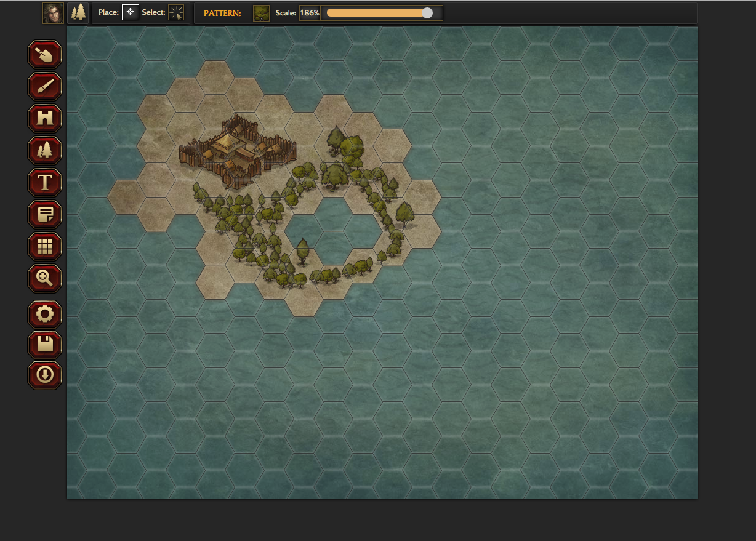
Task: Open the grid settings tool
Action: point(45,247)
